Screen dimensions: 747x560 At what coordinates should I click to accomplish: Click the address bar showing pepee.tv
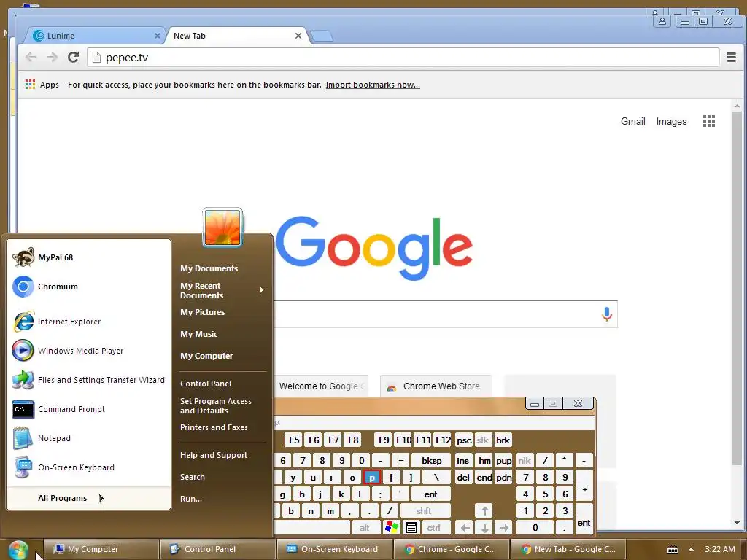point(403,58)
